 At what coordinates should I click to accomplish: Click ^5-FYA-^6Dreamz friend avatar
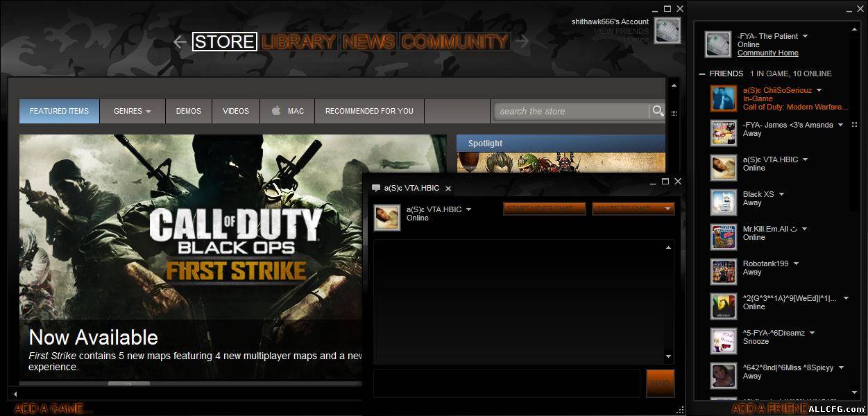pos(724,341)
